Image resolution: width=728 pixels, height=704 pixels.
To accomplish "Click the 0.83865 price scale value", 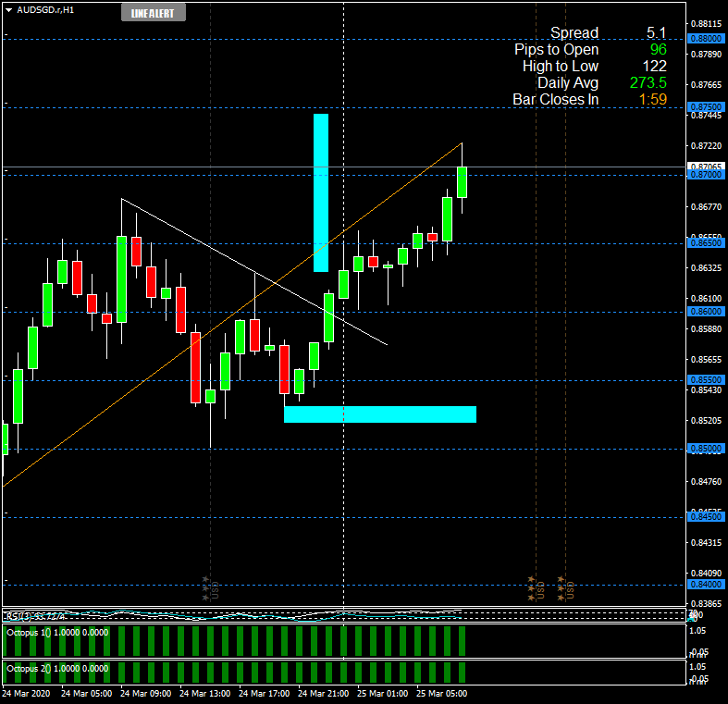I will 706,604.
